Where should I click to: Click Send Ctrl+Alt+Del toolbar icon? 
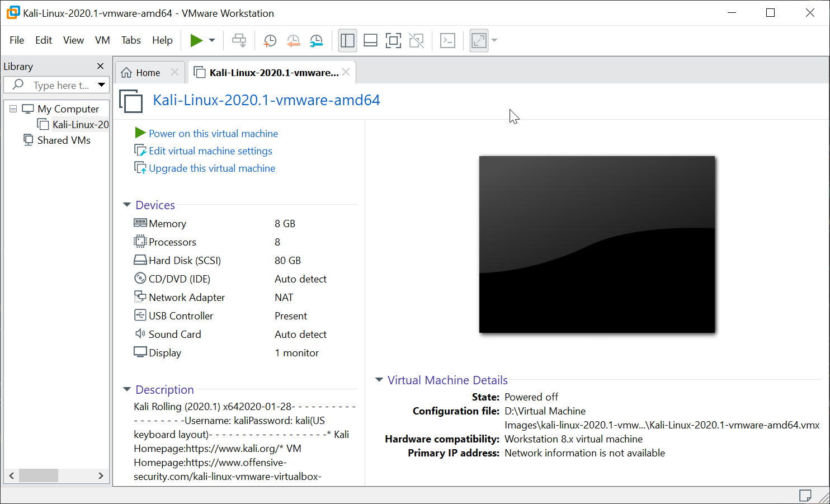[239, 40]
